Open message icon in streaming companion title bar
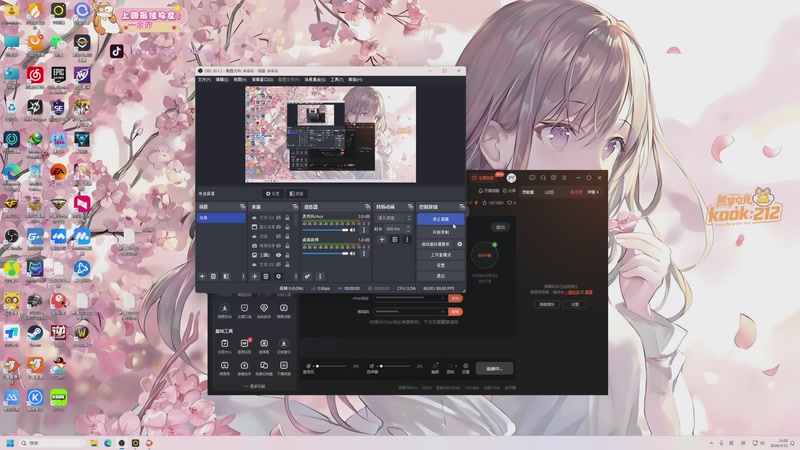This screenshot has height=450, width=800. click(x=532, y=178)
